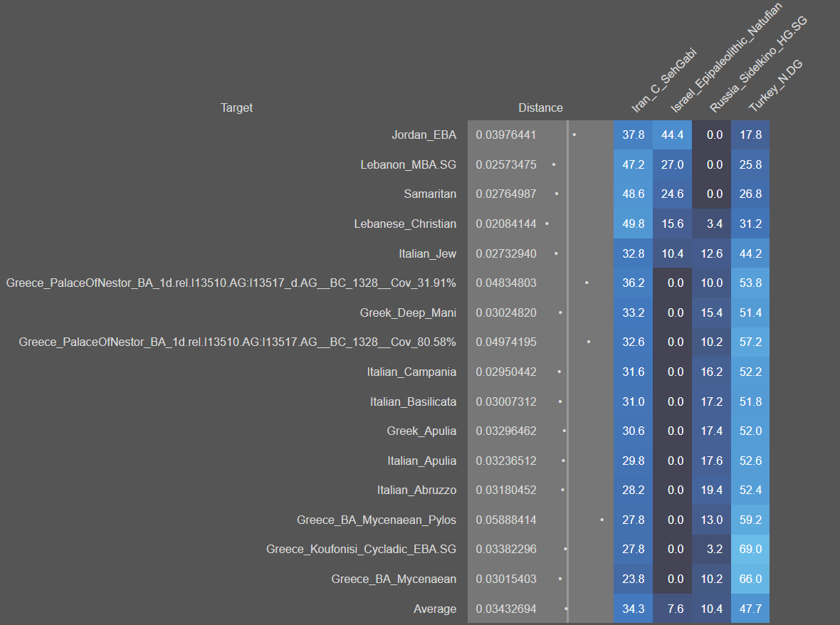Viewport: 840px width, 625px height.
Task: Click distance value 0.02732940
Action: [505, 254]
